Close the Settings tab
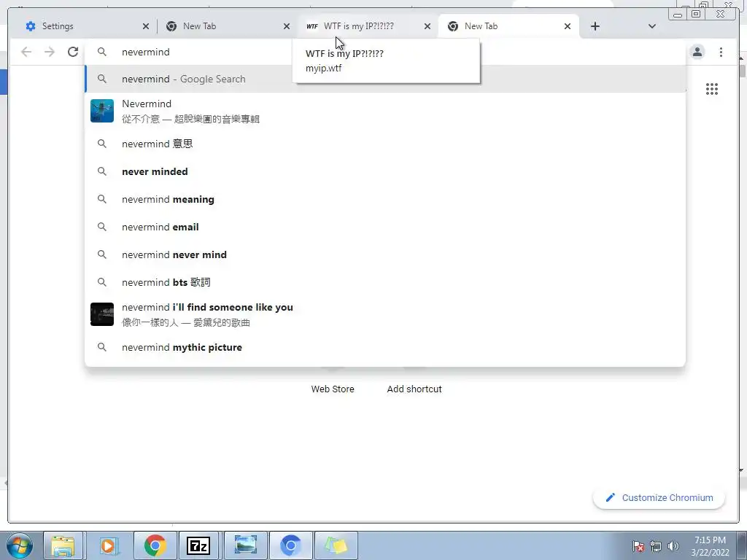 146,26
